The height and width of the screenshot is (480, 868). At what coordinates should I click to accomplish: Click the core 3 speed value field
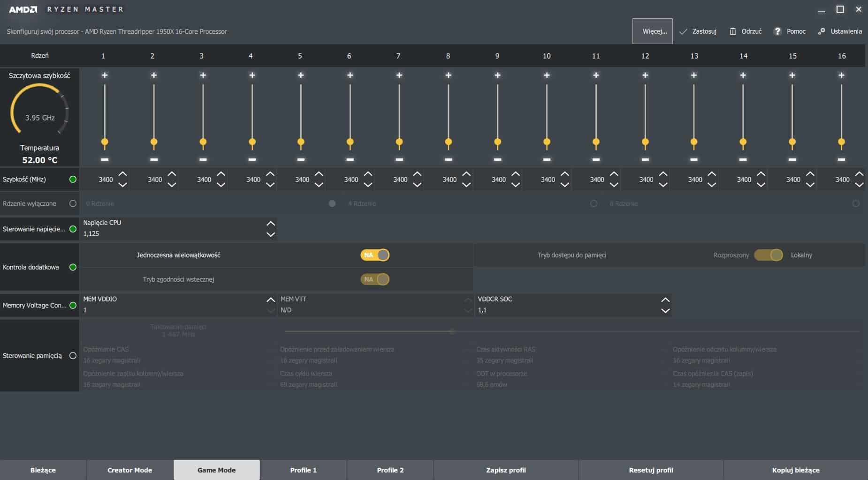click(204, 180)
